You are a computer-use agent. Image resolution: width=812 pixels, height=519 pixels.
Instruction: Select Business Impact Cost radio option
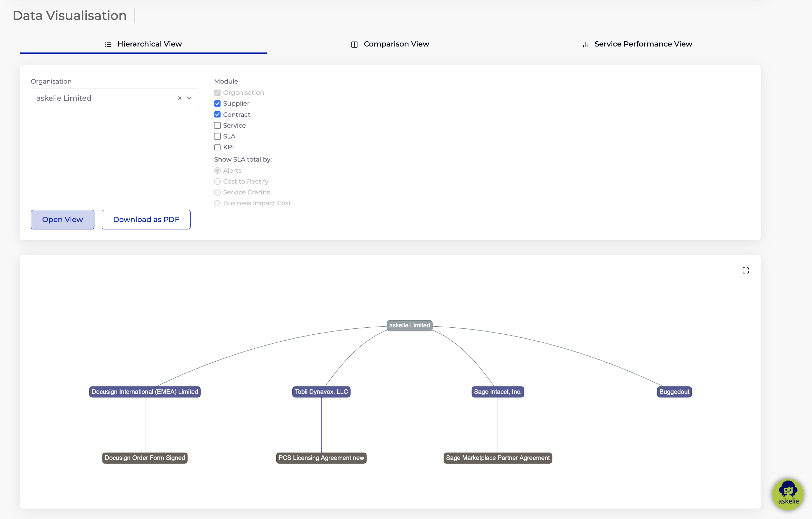click(218, 203)
